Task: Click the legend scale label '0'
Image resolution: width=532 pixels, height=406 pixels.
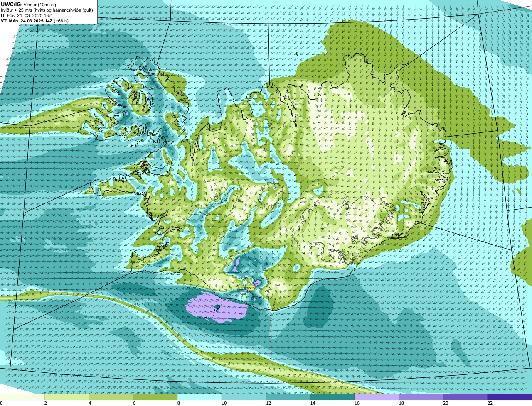Action: click(x=1, y=403)
